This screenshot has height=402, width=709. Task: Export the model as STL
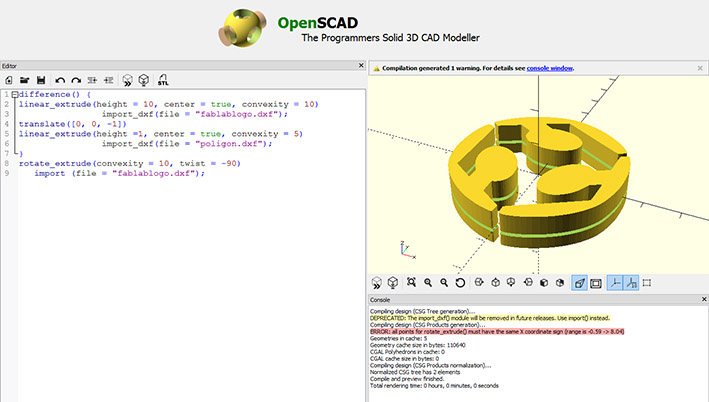(x=163, y=80)
